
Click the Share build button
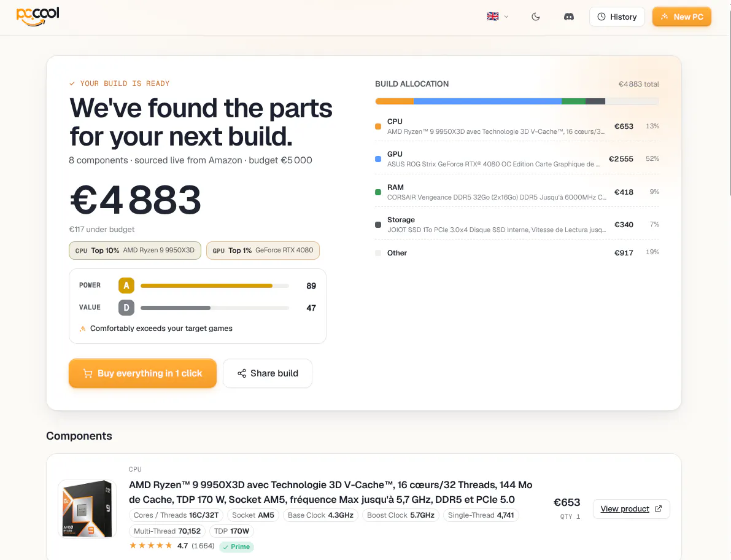pyautogui.click(x=268, y=373)
